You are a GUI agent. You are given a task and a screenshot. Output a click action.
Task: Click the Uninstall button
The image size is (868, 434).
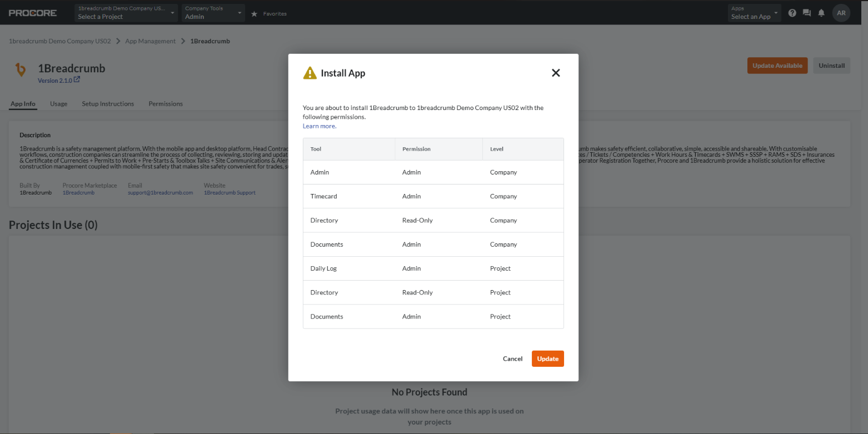[x=831, y=66]
